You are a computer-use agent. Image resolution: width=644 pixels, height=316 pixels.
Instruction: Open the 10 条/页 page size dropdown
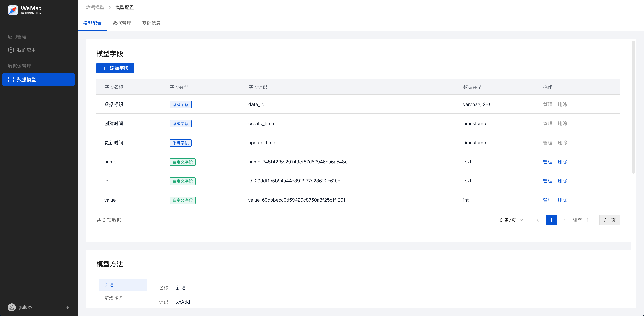coord(511,220)
